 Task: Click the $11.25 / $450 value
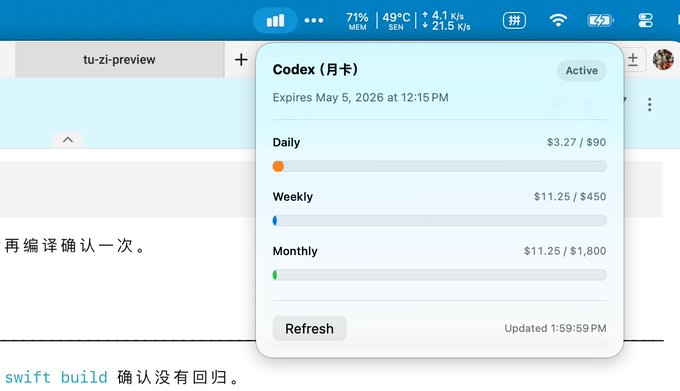coord(570,197)
